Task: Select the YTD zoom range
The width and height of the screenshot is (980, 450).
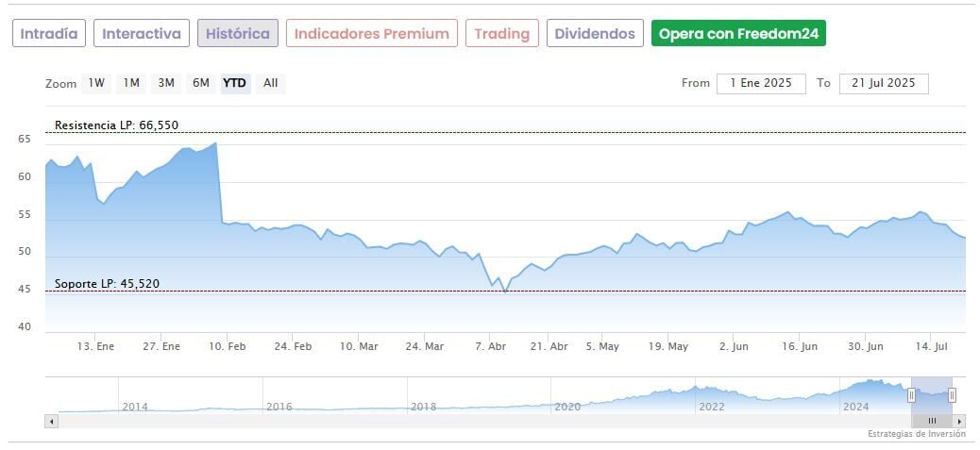Action: [x=234, y=83]
